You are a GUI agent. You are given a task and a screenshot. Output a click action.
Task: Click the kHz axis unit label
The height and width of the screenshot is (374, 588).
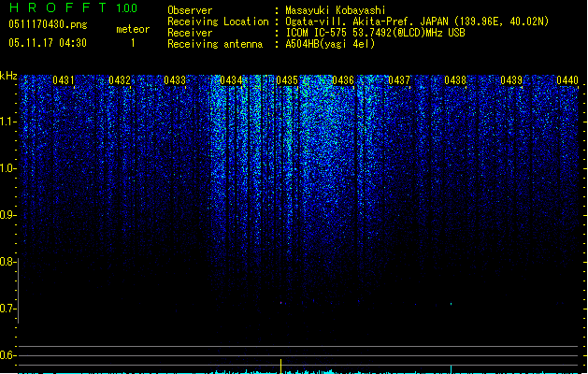pos(8,76)
